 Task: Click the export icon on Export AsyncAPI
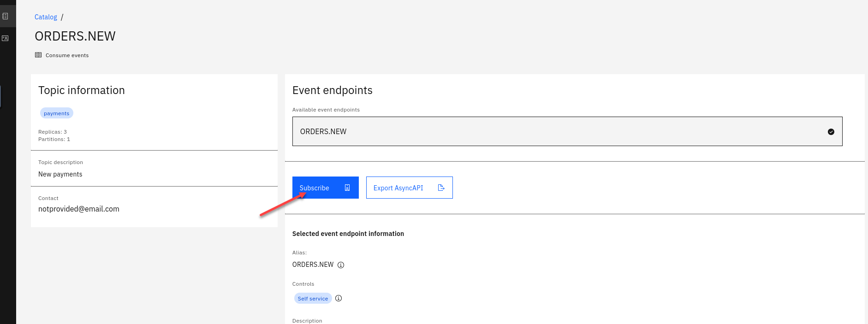coord(441,188)
